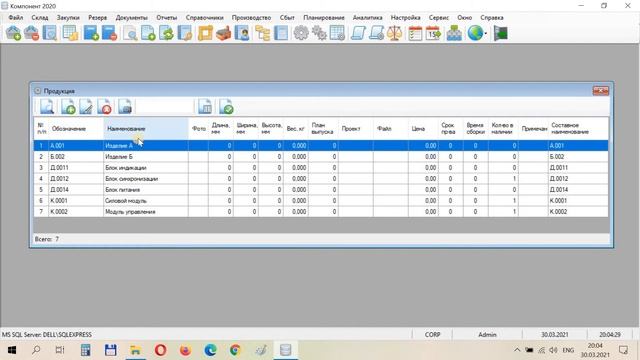
Task: Click the Цена column header
Action: click(423, 129)
